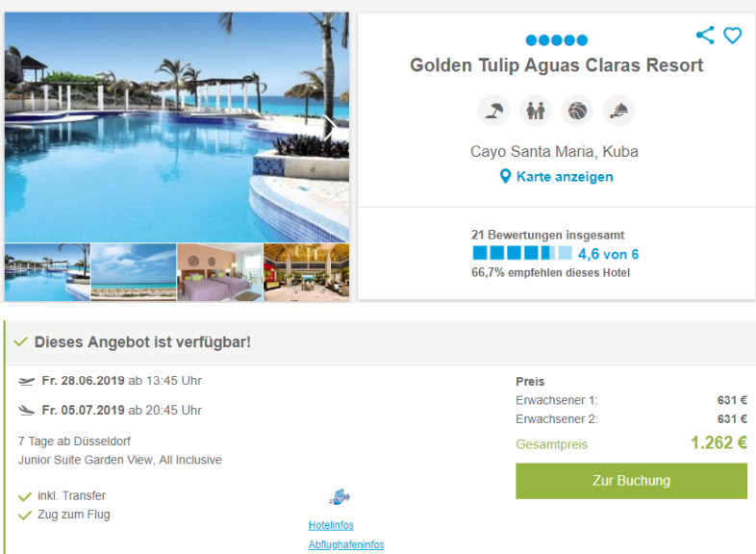Click the beach umbrella amenity icon
This screenshot has height=554, width=756.
tap(493, 111)
